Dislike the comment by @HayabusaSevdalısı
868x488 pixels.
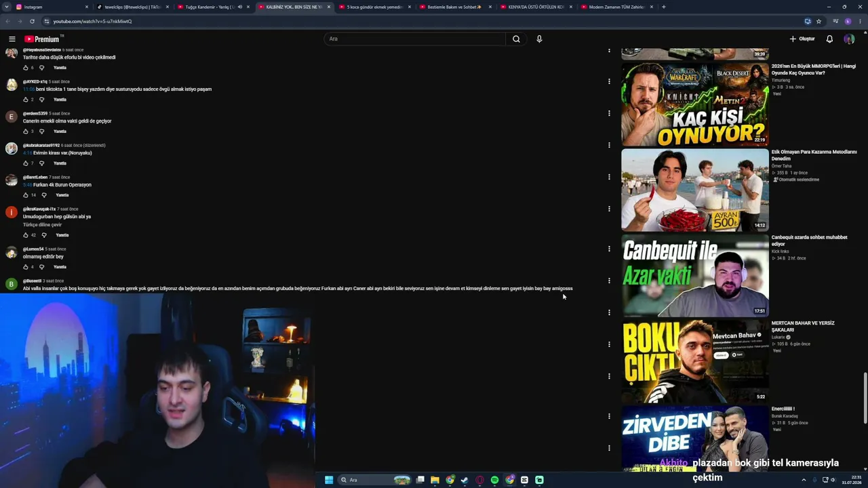pos(41,68)
